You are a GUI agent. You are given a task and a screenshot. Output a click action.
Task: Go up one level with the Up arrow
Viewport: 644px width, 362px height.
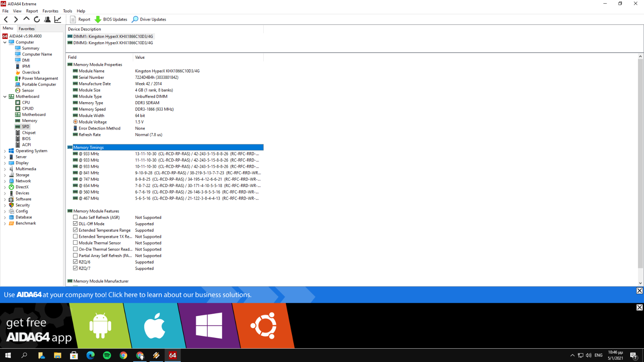pos(27,19)
